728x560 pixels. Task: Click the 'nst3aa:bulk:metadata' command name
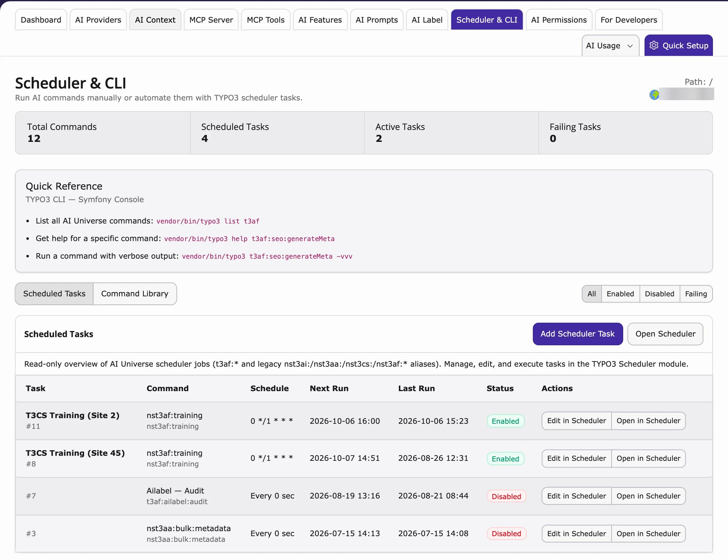pyautogui.click(x=189, y=528)
